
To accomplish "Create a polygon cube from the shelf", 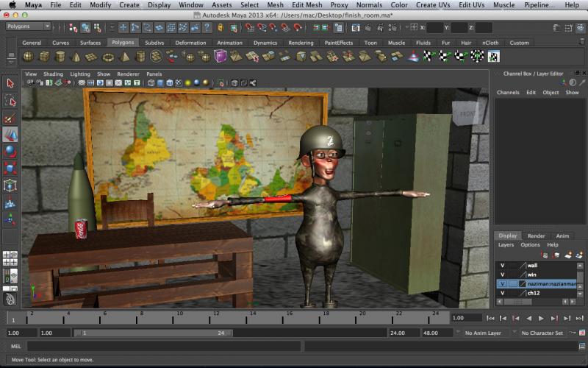I will pyautogui.click(x=45, y=57).
